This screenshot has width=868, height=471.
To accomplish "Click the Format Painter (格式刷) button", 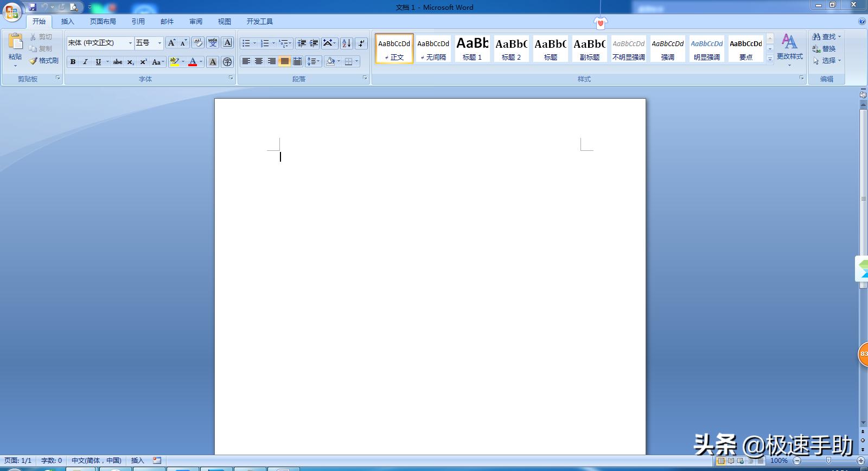I will (x=44, y=61).
